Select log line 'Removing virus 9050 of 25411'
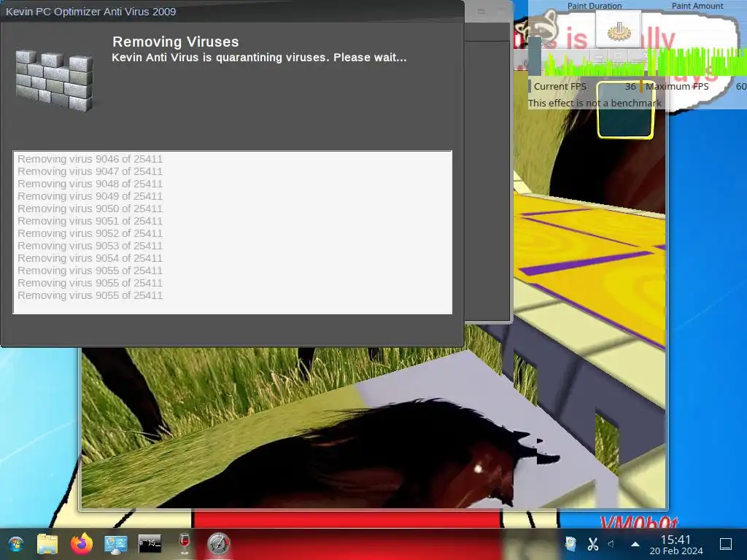This screenshot has height=560, width=747. (x=90, y=209)
